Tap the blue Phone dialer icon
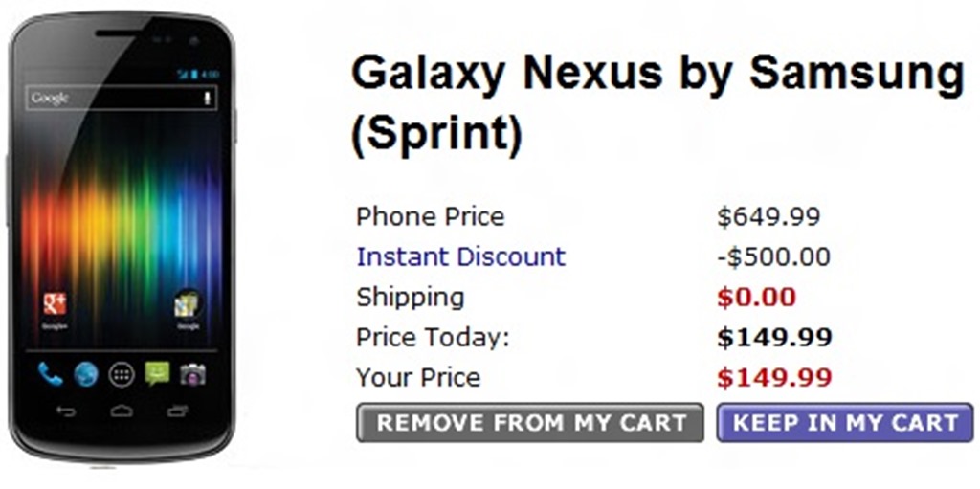Screen dimensions: 980x489 click(50, 374)
